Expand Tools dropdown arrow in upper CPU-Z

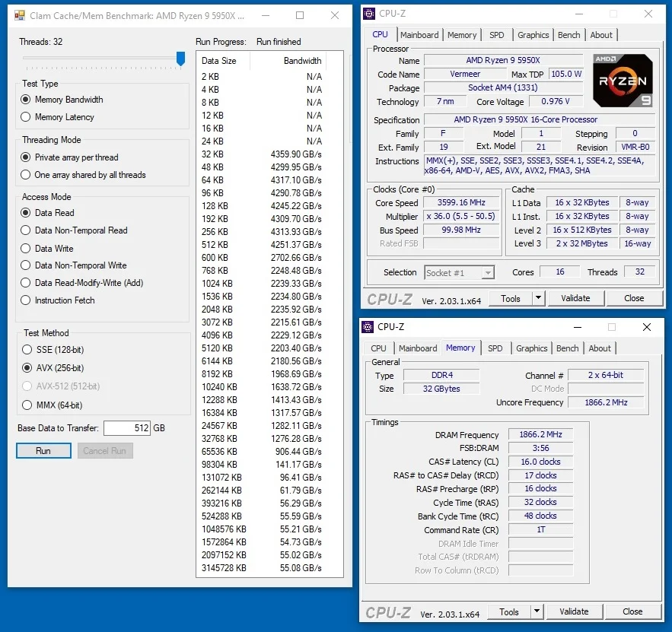[538, 298]
